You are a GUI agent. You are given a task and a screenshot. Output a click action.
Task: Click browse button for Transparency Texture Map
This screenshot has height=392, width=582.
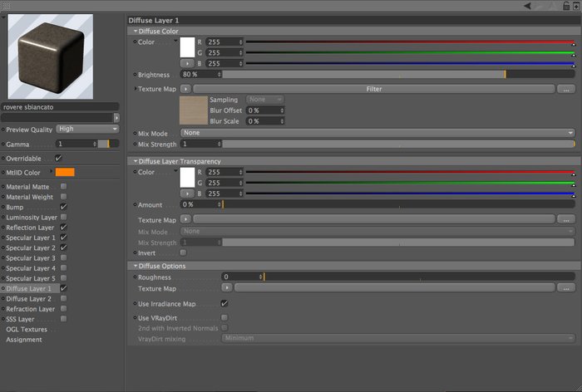click(566, 219)
